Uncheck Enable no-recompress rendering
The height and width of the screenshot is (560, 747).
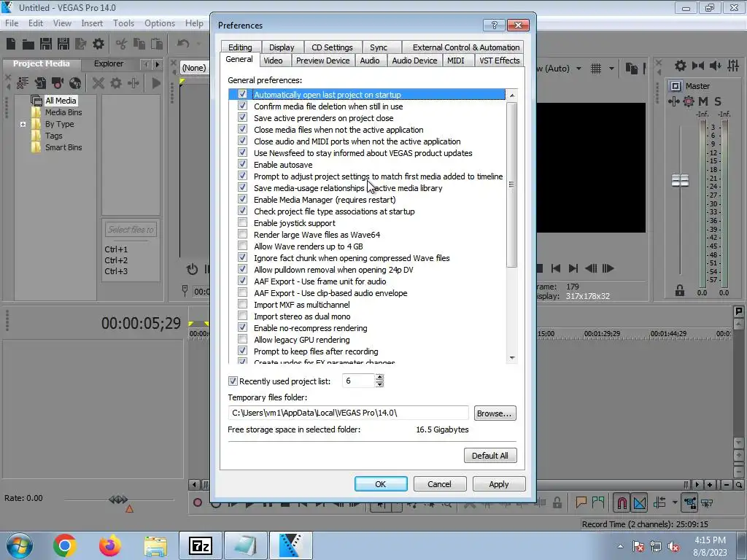pos(242,327)
